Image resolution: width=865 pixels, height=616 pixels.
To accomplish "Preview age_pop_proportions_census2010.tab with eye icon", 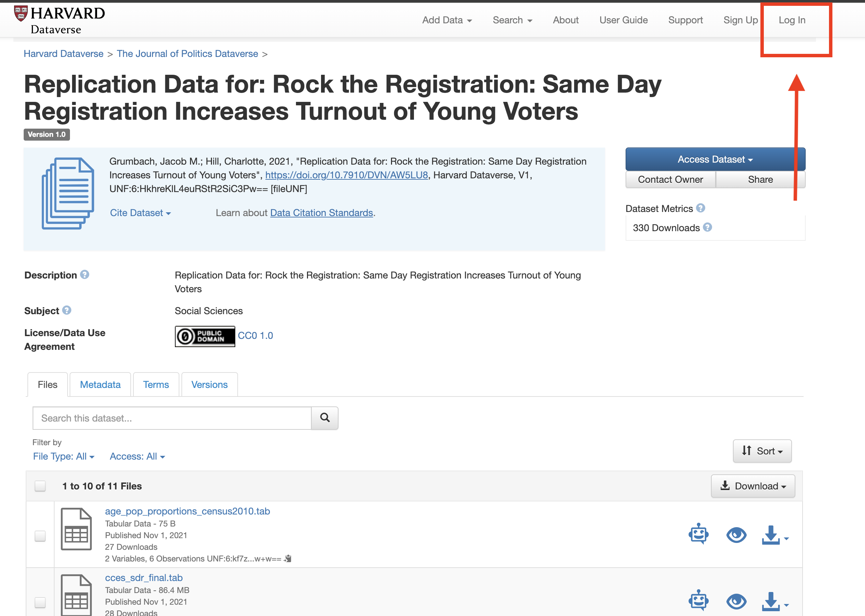I will click(736, 535).
